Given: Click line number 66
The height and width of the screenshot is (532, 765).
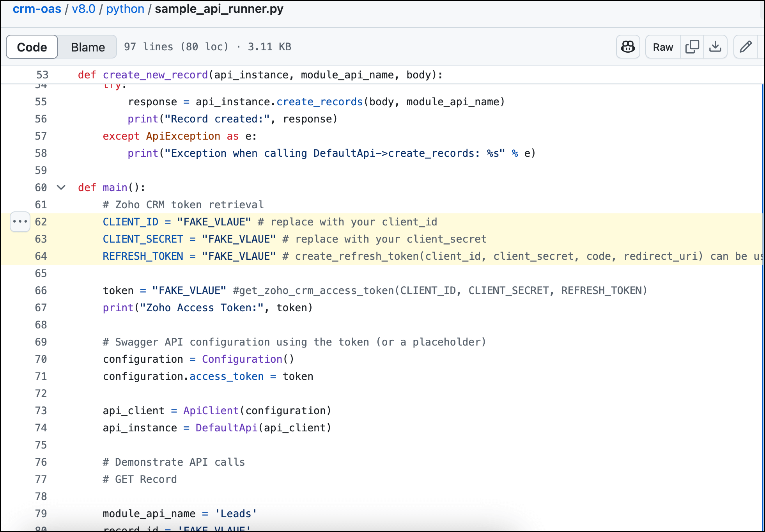Looking at the screenshot, I should (x=41, y=290).
